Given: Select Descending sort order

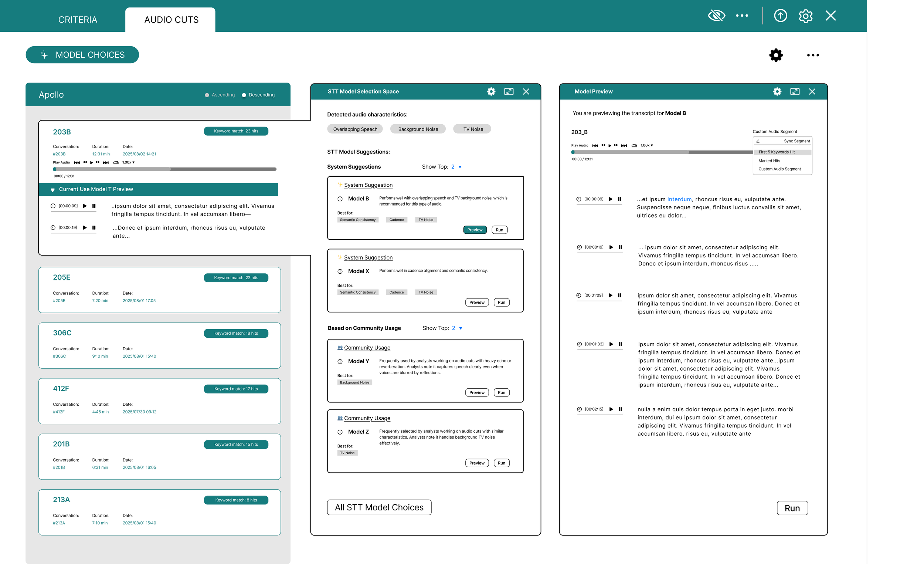Looking at the screenshot, I should tap(244, 95).
